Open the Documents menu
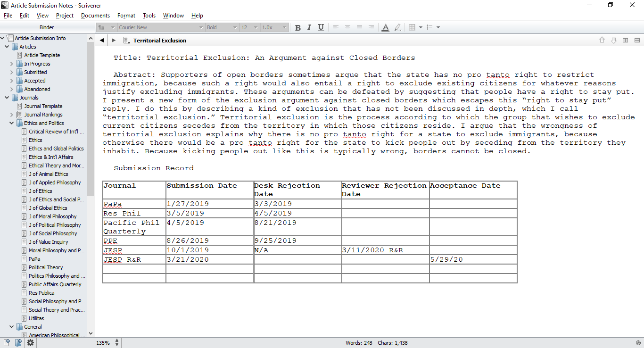This screenshot has width=644, height=348. [x=95, y=16]
